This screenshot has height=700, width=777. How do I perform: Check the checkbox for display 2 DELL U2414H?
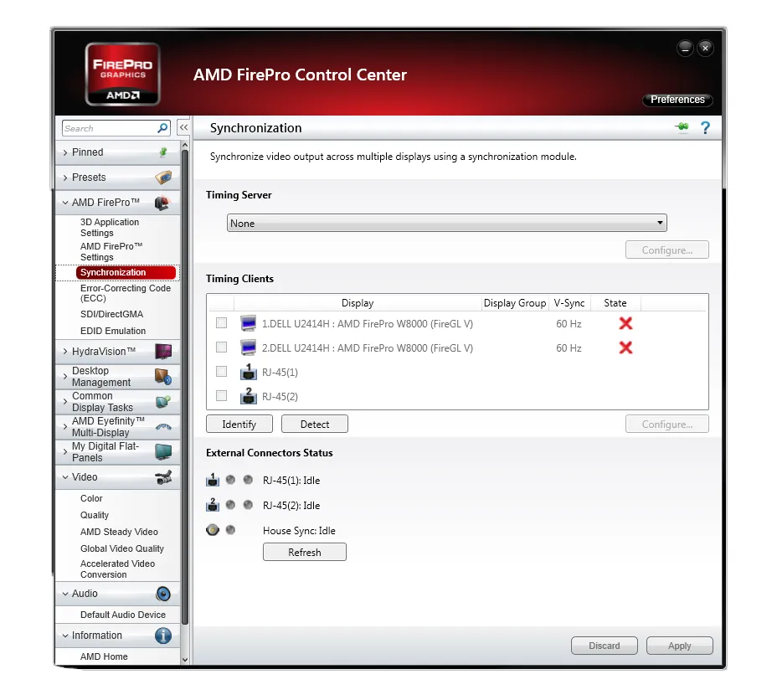[x=221, y=347]
